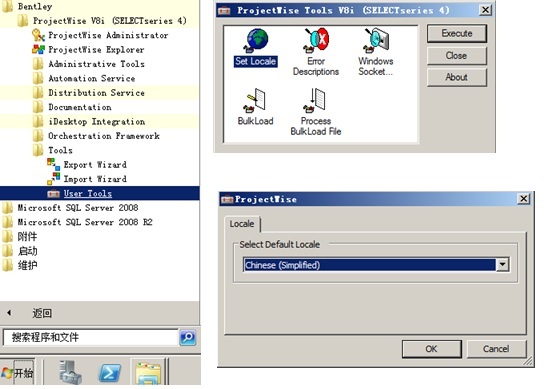Expand the Orchestration Framework folder
The height and width of the screenshot is (389, 547).
[x=96, y=136]
